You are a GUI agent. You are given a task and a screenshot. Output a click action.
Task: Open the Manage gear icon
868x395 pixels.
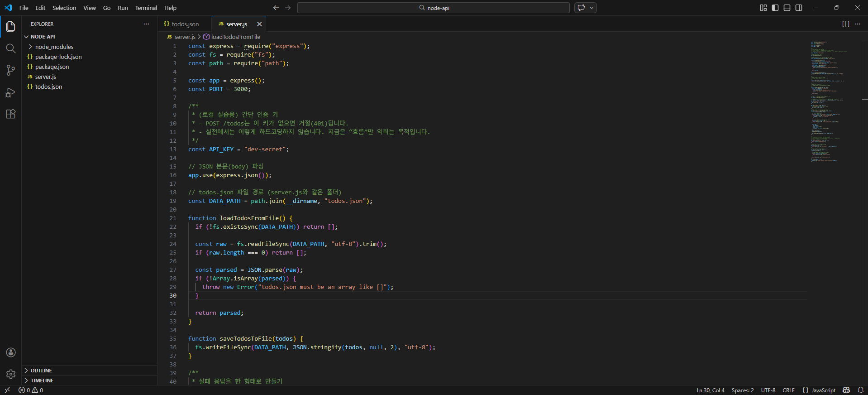11,374
